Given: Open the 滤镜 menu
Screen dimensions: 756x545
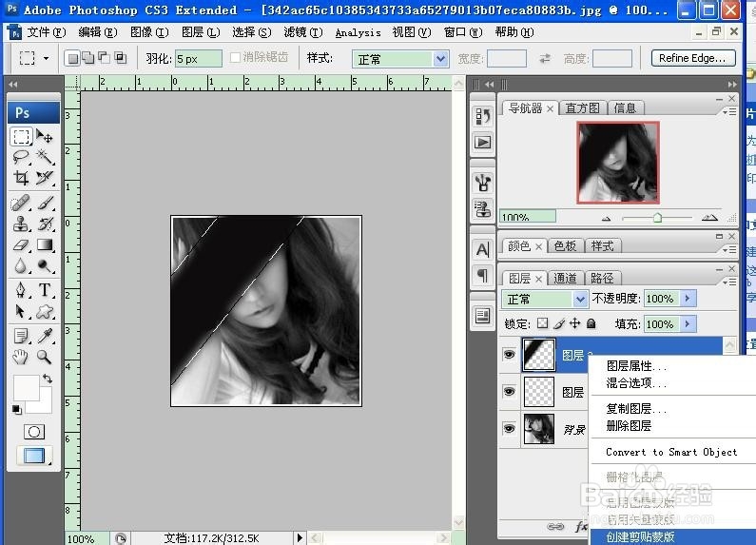Looking at the screenshot, I should (x=302, y=32).
